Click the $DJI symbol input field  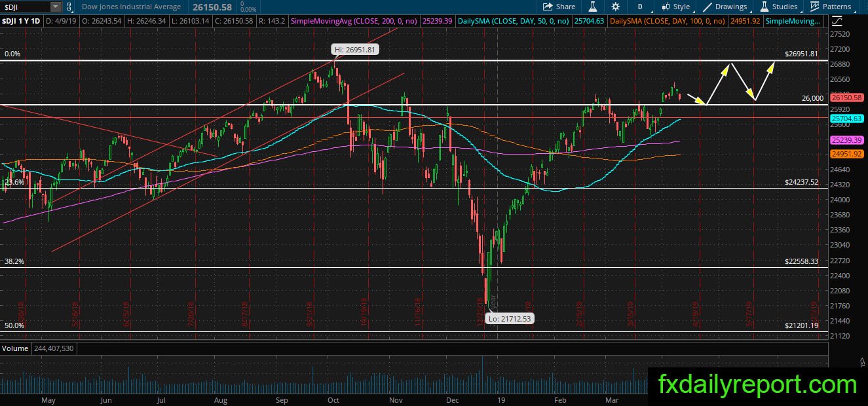25,7
